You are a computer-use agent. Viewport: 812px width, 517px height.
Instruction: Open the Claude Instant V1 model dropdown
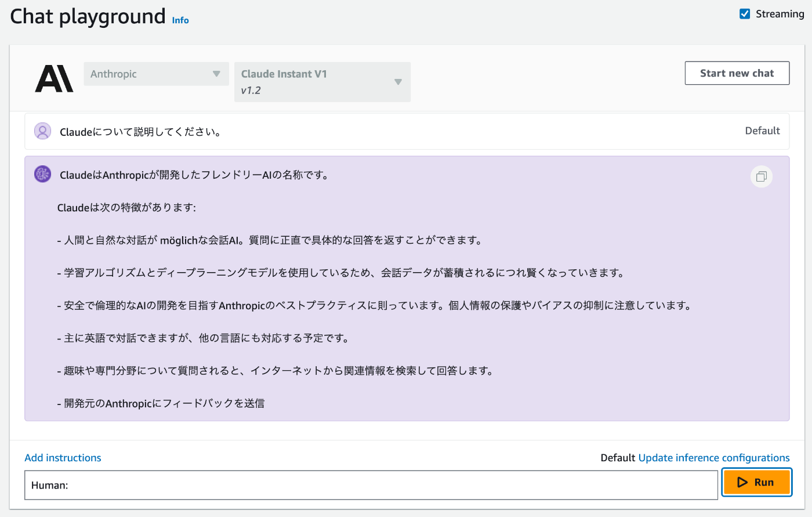point(322,82)
